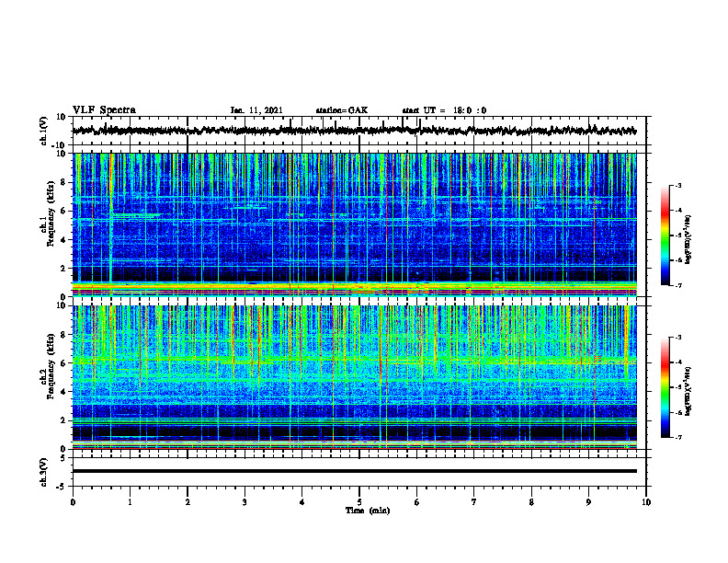Click time axis tick label "3"

pos(245,502)
